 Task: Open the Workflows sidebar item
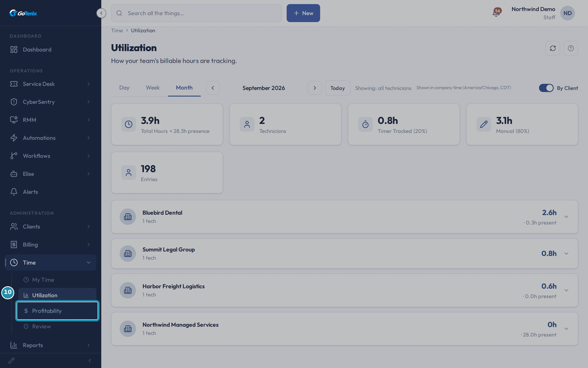(51, 156)
